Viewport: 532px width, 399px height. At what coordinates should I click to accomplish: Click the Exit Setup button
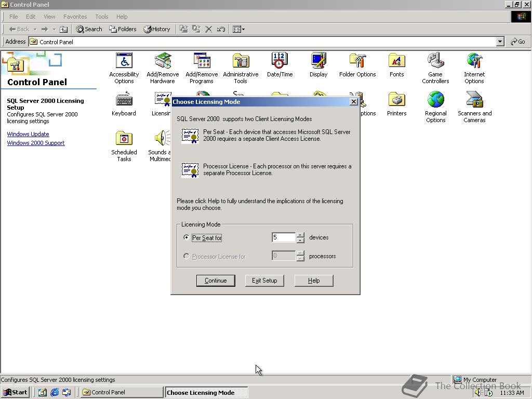[264, 281]
